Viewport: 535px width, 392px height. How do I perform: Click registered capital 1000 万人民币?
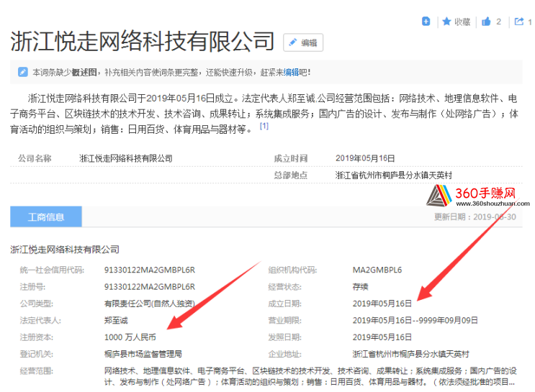click(x=130, y=337)
